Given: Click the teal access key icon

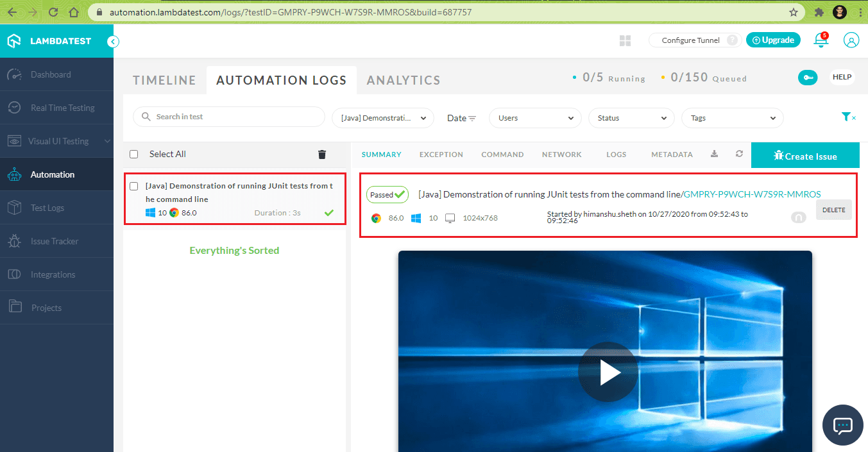Looking at the screenshot, I should (x=807, y=78).
